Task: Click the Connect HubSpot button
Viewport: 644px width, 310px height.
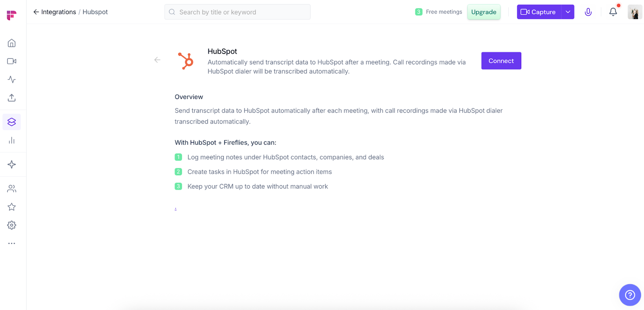Action: pyautogui.click(x=501, y=61)
